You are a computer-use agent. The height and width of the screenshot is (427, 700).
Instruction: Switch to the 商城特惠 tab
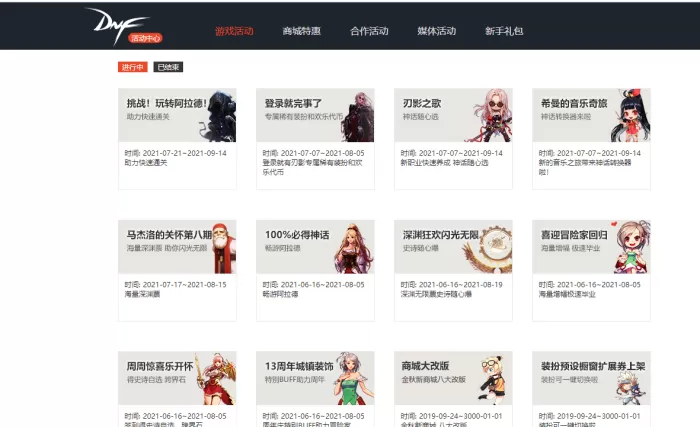(x=302, y=31)
